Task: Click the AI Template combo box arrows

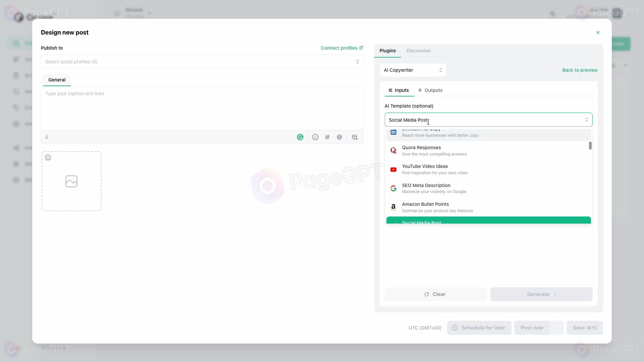Action: 587,120
